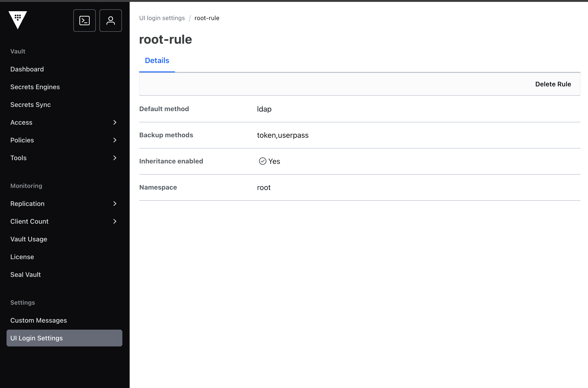Open the License page
The width and height of the screenshot is (588, 388).
(22, 257)
